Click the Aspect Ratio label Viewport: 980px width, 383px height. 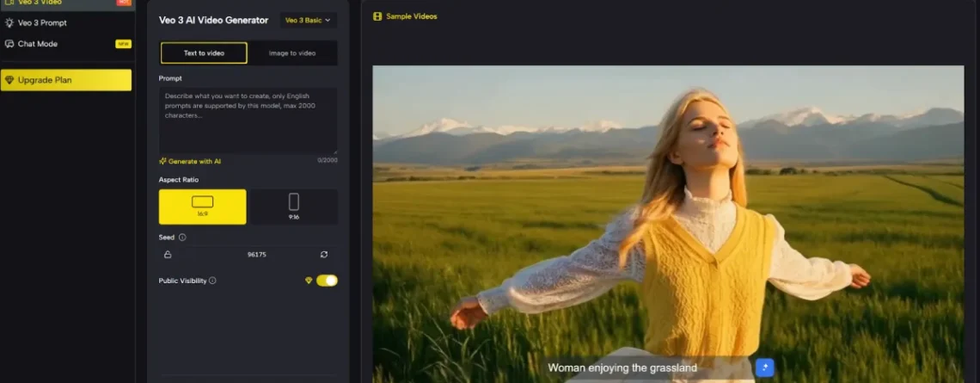pos(179,180)
